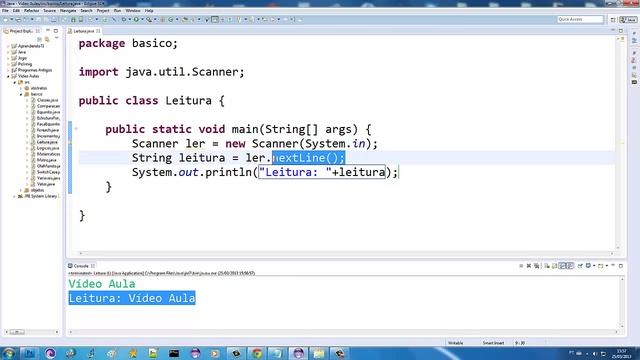Click Remove Launch X console icon
640x360 pixels.
tap(529, 266)
